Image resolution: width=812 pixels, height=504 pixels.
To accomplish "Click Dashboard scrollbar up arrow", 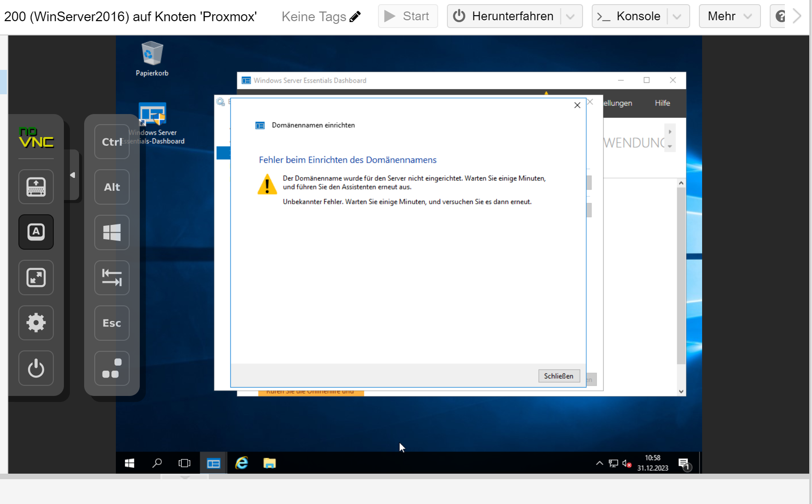I will [x=681, y=183].
